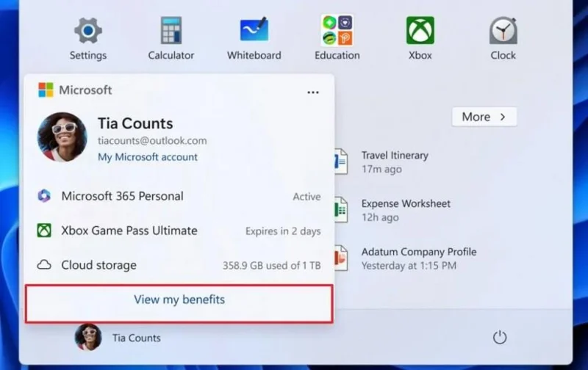Select the Microsoft 365 Personal row
588x370 pixels.
(179, 196)
